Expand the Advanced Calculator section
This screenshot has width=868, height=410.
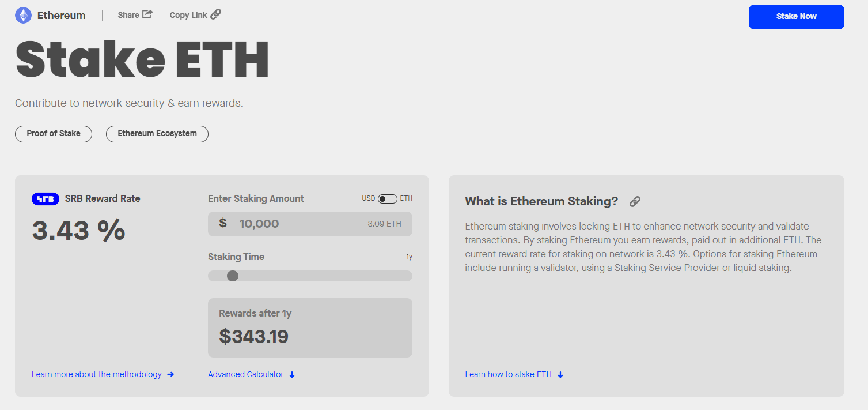tap(245, 374)
